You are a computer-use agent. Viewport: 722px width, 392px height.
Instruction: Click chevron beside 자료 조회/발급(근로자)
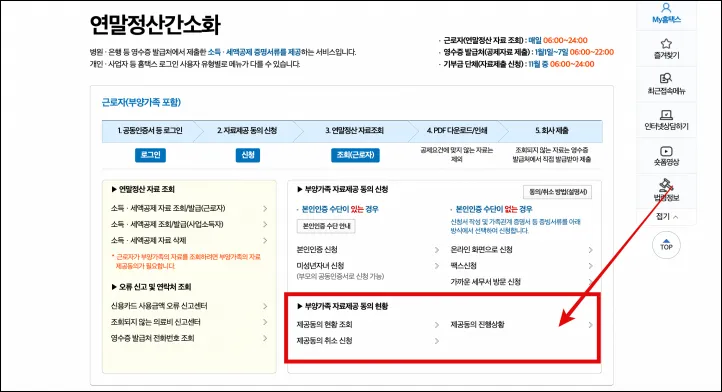coord(265,209)
